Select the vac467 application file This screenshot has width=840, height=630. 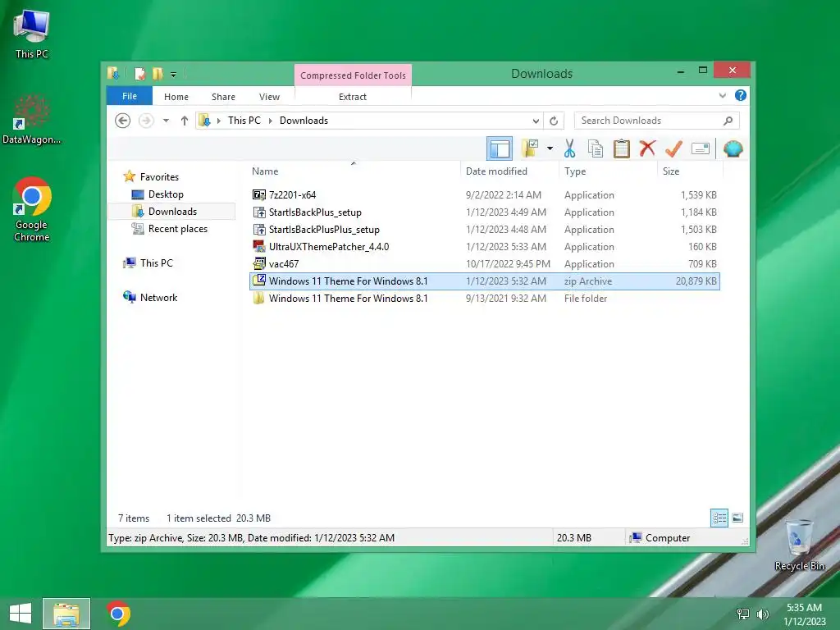pyautogui.click(x=484, y=263)
